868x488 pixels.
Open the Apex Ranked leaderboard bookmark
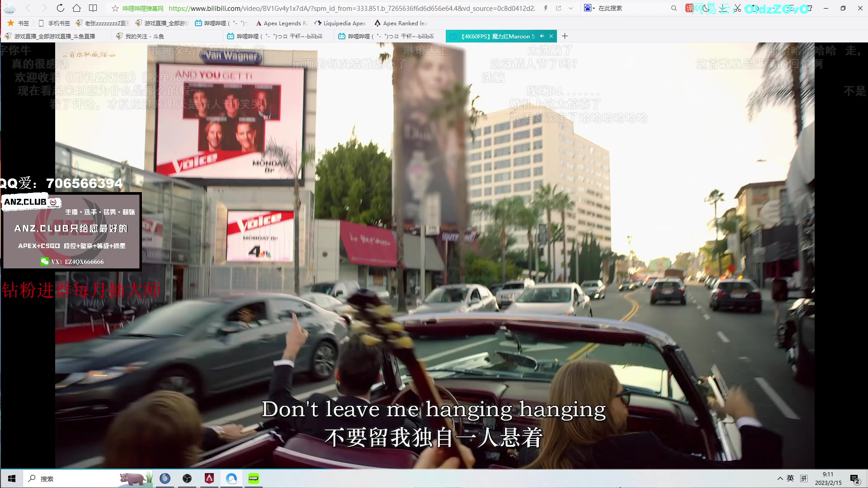click(401, 23)
